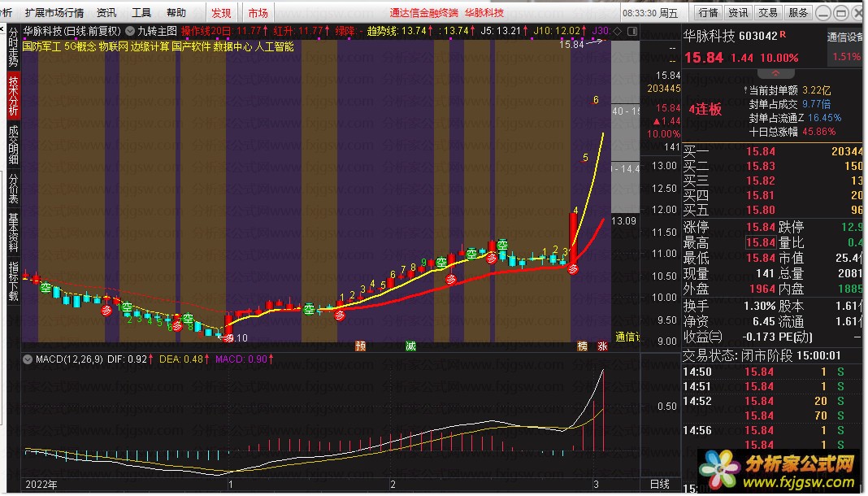The height and width of the screenshot is (496, 868).
Task: Open the 工具 menu
Action: 141,12
